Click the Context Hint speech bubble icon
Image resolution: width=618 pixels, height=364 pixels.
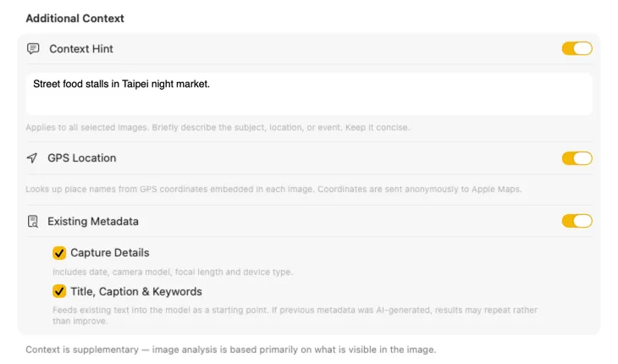pyautogui.click(x=33, y=49)
